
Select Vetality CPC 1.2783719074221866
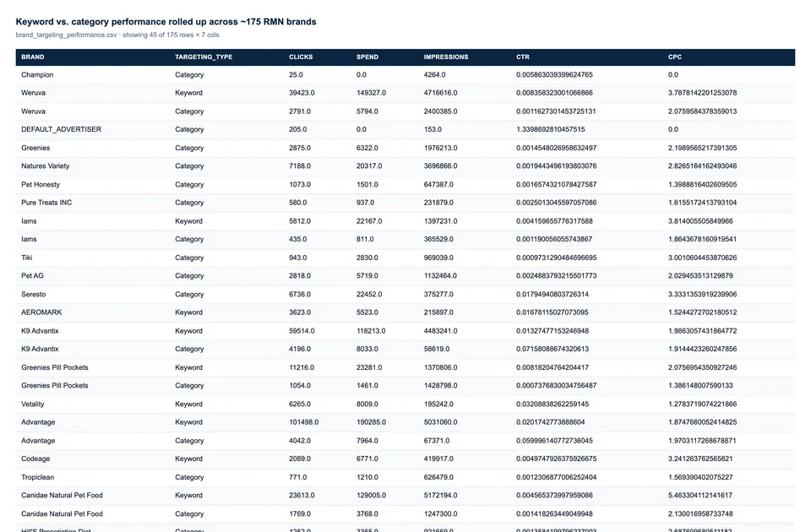[702, 404]
